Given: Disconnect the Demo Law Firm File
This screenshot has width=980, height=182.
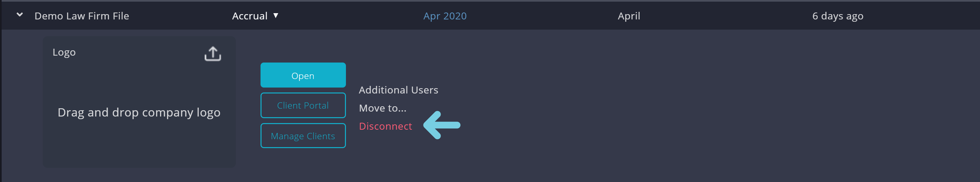Looking at the screenshot, I should 385,126.
